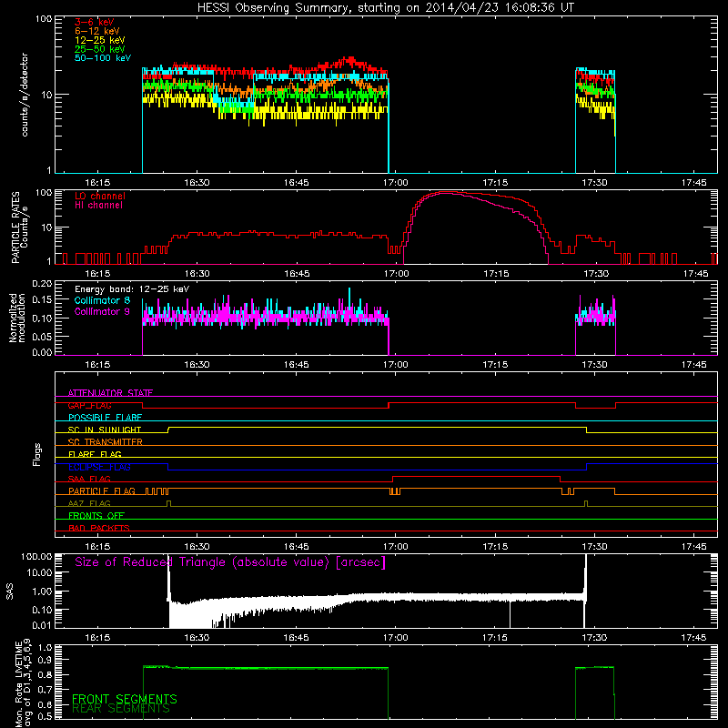Click the '0.5' tick on livetime axis
The height and width of the screenshot is (728, 728).
tap(45, 716)
